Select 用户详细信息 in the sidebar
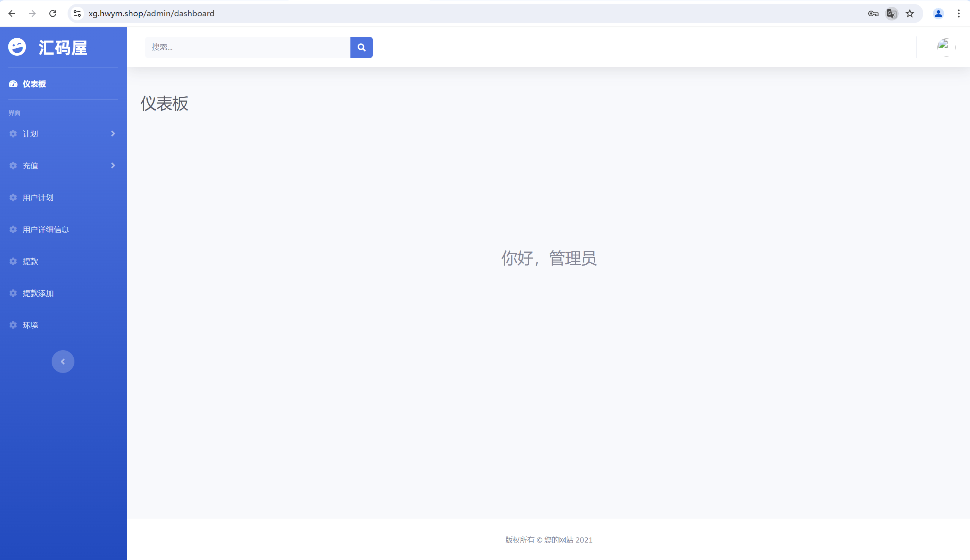The width and height of the screenshot is (970, 560). pos(46,229)
